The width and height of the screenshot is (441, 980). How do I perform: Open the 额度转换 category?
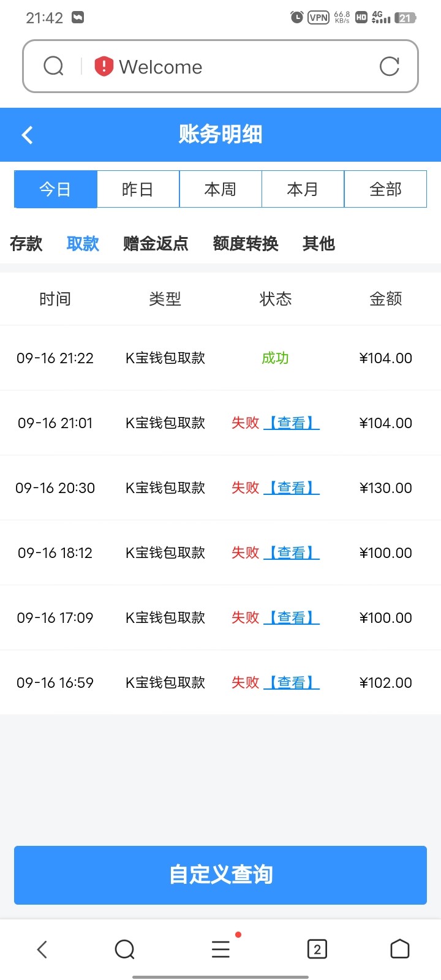[246, 244]
